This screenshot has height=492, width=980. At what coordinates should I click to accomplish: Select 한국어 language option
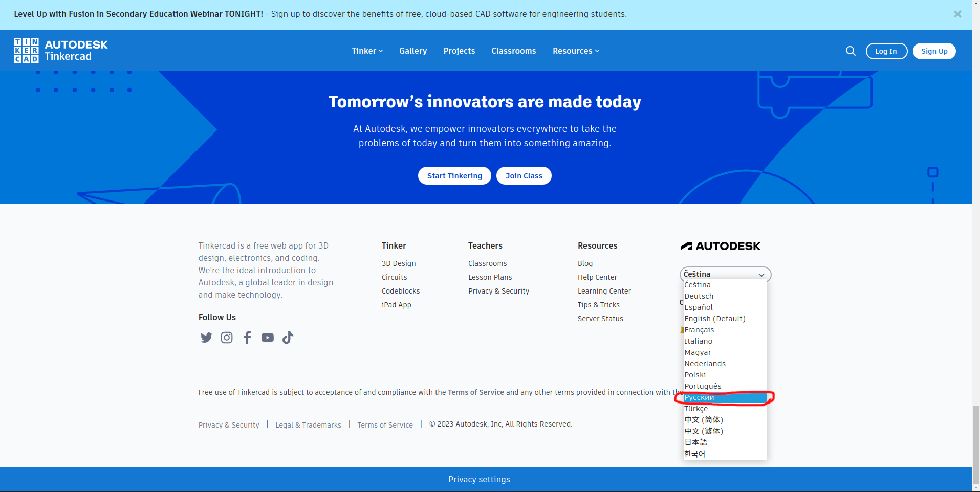[x=725, y=454]
